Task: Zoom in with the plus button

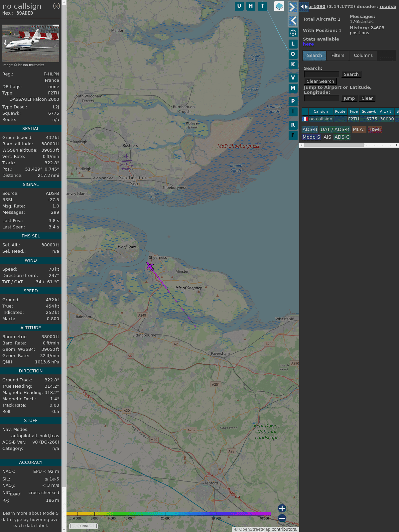Action: (282, 508)
